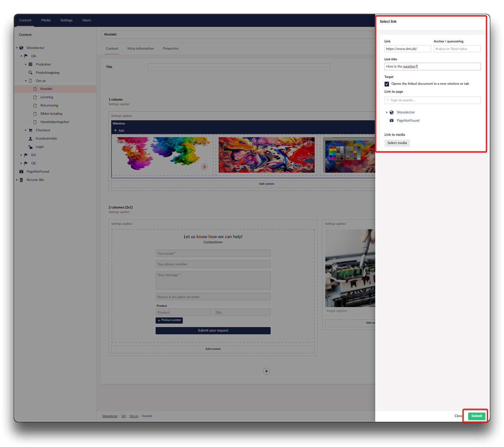Expand the EN language node
The image size is (504, 447).
tap(21, 155)
